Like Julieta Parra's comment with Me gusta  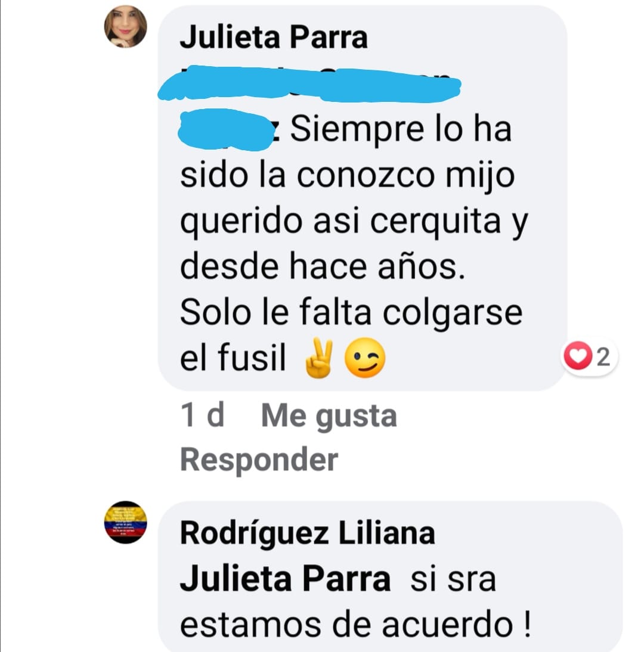329,416
